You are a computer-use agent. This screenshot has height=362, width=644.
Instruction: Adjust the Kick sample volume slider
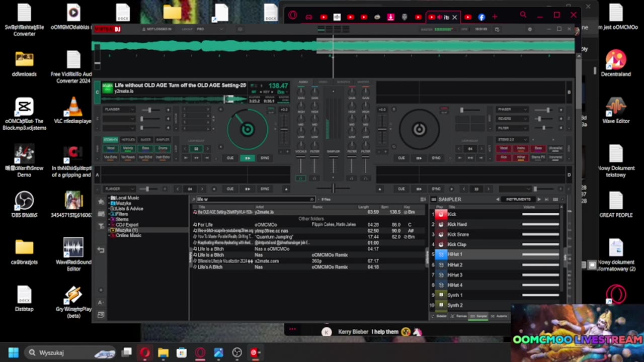click(x=540, y=214)
